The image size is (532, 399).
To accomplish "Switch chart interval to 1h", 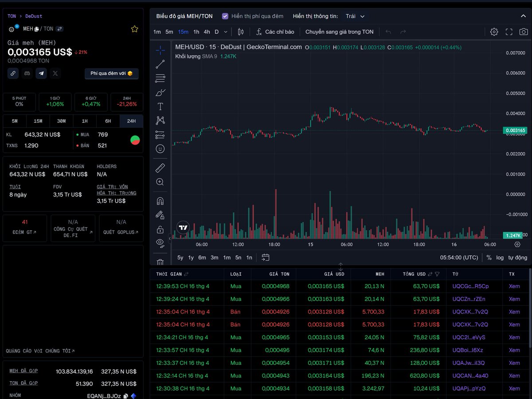I will tap(196, 32).
